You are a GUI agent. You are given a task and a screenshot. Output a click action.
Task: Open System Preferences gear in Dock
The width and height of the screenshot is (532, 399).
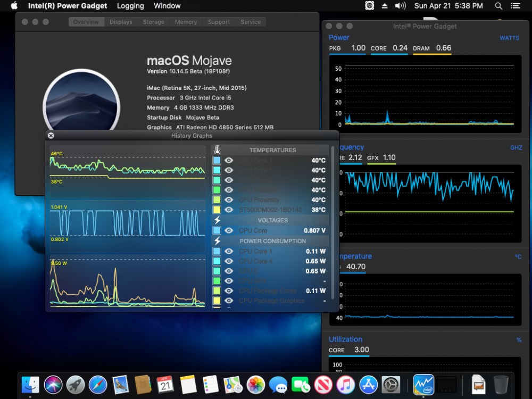390,385
